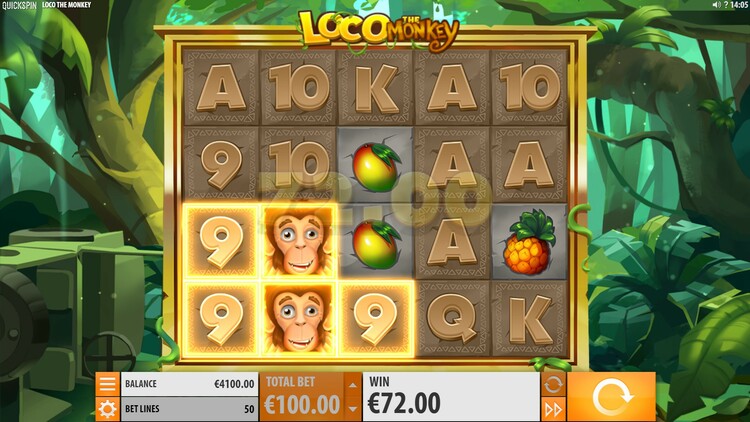The image size is (750, 422).
Task: Select the Bet Lines 50 field
Action: 189,409
